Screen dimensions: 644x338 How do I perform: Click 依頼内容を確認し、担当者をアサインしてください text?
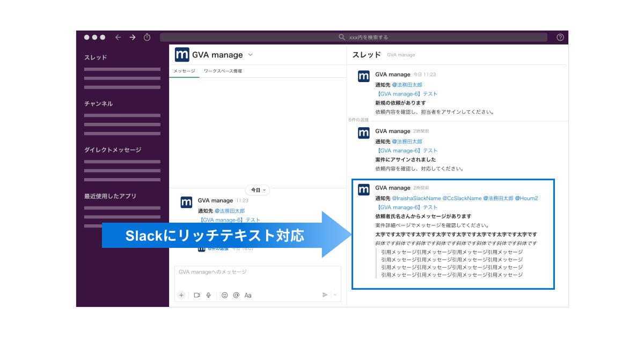(435, 112)
